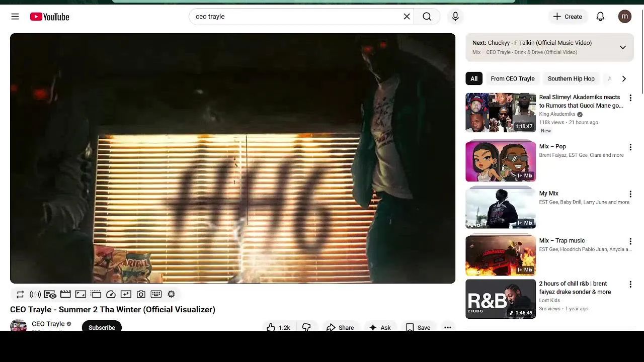Take a screenshot with camera icon
The height and width of the screenshot is (362, 644).
tap(141, 294)
